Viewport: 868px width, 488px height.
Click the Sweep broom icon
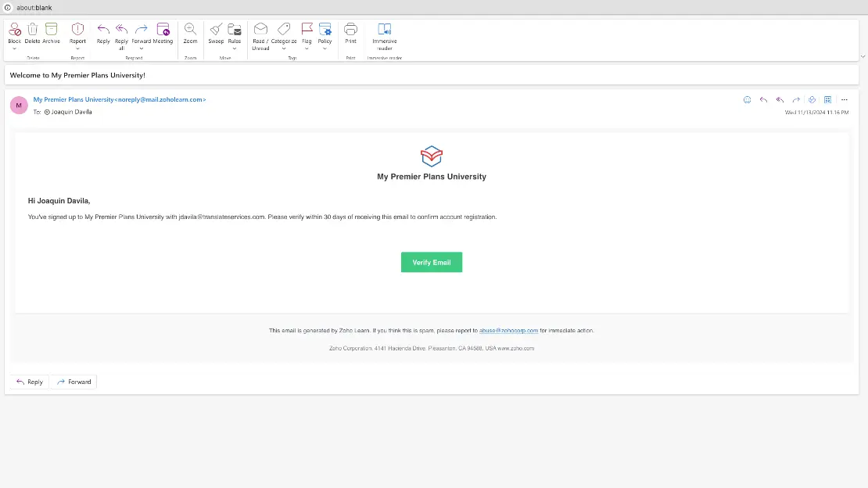click(x=216, y=30)
